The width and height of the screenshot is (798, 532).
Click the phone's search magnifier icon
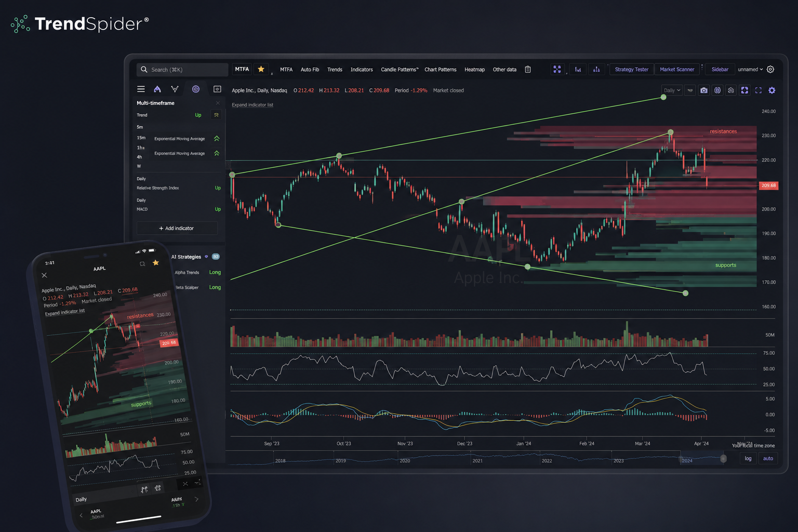142,264
